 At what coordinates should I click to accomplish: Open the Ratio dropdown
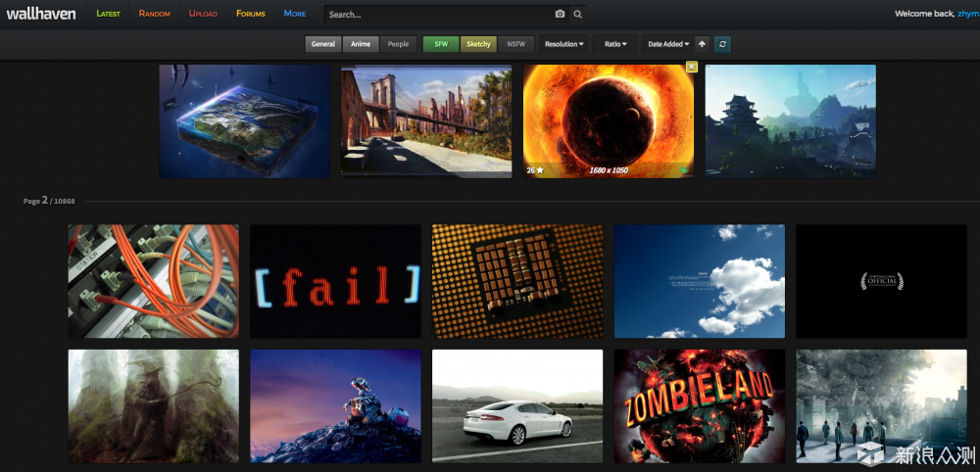coord(615,44)
